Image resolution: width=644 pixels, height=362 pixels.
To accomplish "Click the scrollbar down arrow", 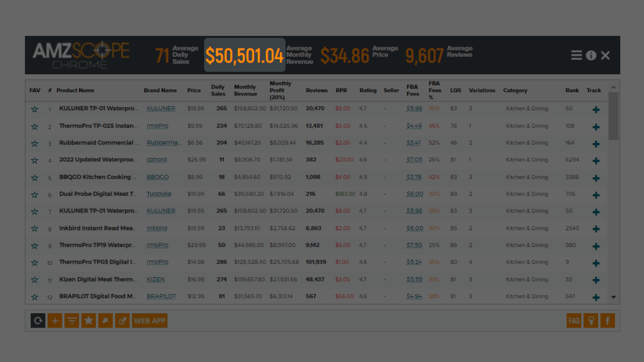I will [x=613, y=297].
